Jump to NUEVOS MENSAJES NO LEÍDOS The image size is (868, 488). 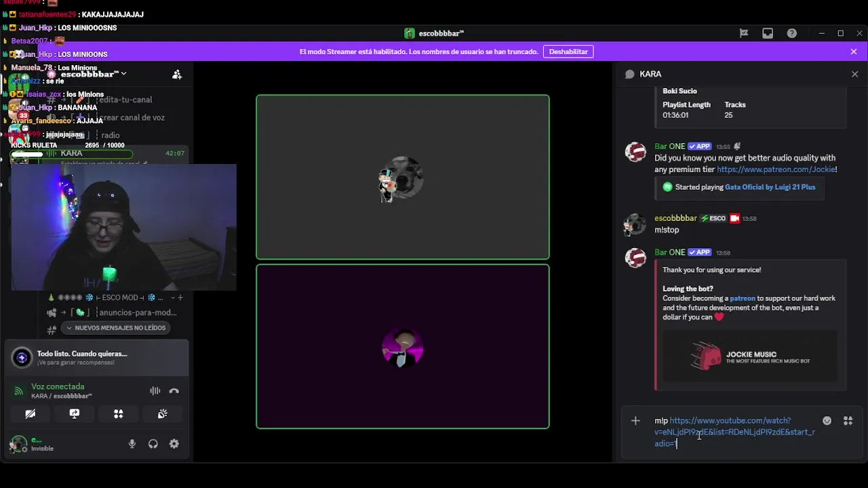(115, 328)
